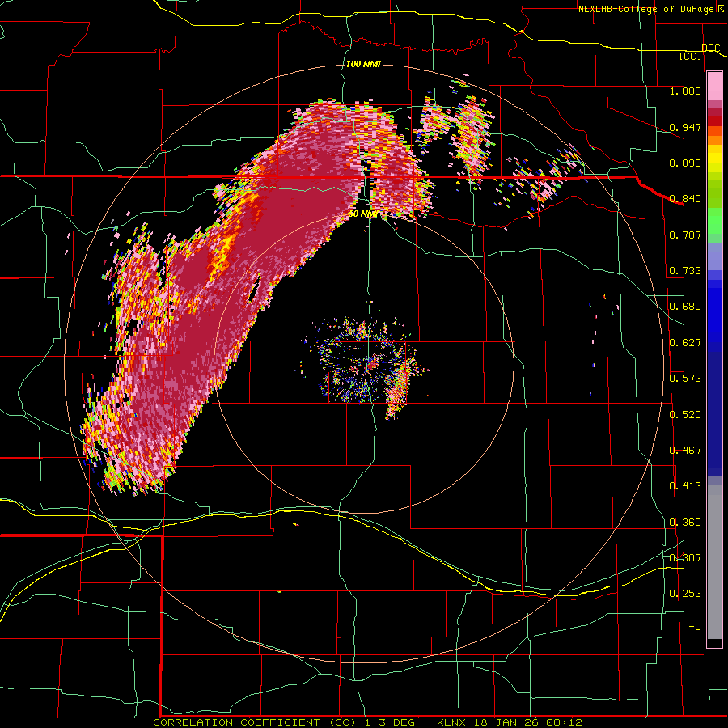
Task: Click the TH threshold label
Action: [695, 629]
